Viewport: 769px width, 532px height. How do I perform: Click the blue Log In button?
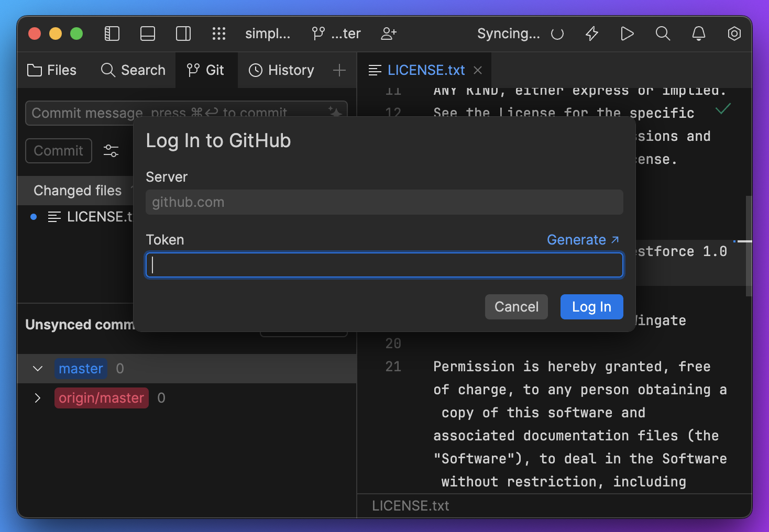point(592,307)
